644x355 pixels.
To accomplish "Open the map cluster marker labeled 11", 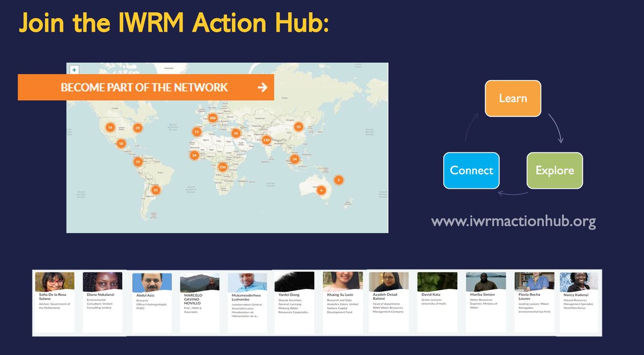I will (x=196, y=131).
